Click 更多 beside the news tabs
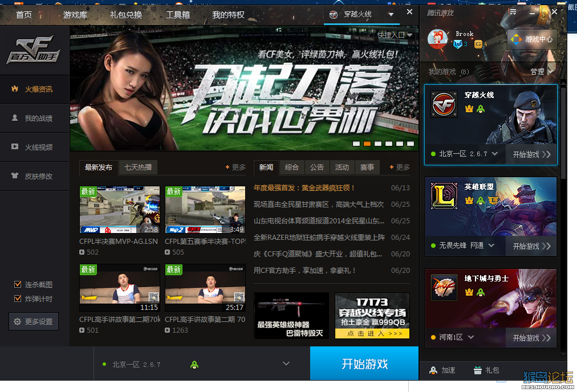Viewport: 577px width, 392px height. point(400,168)
